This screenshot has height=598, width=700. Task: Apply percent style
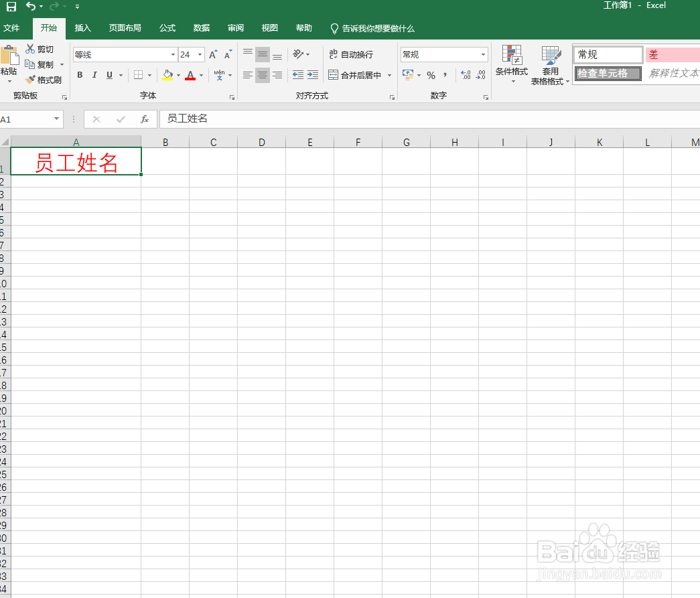tap(431, 75)
